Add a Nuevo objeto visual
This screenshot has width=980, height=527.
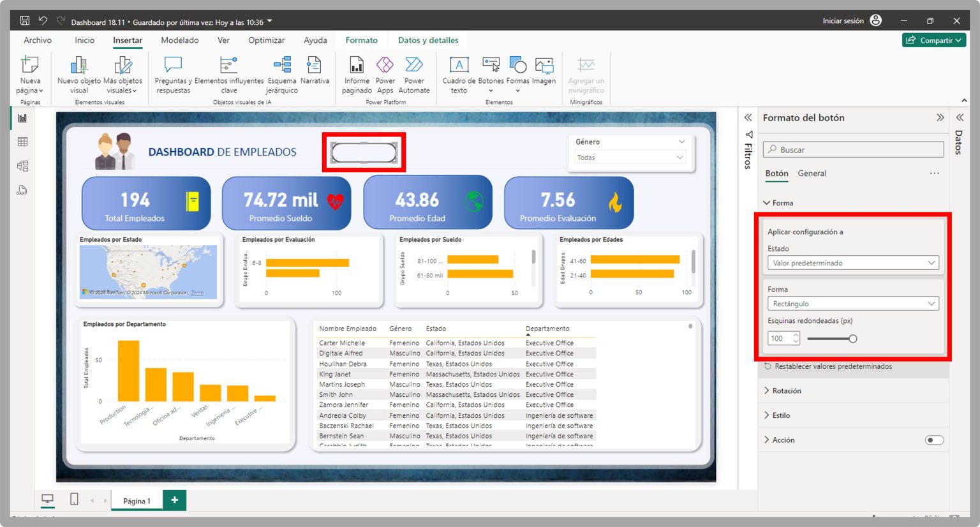pyautogui.click(x=79, y=75)
